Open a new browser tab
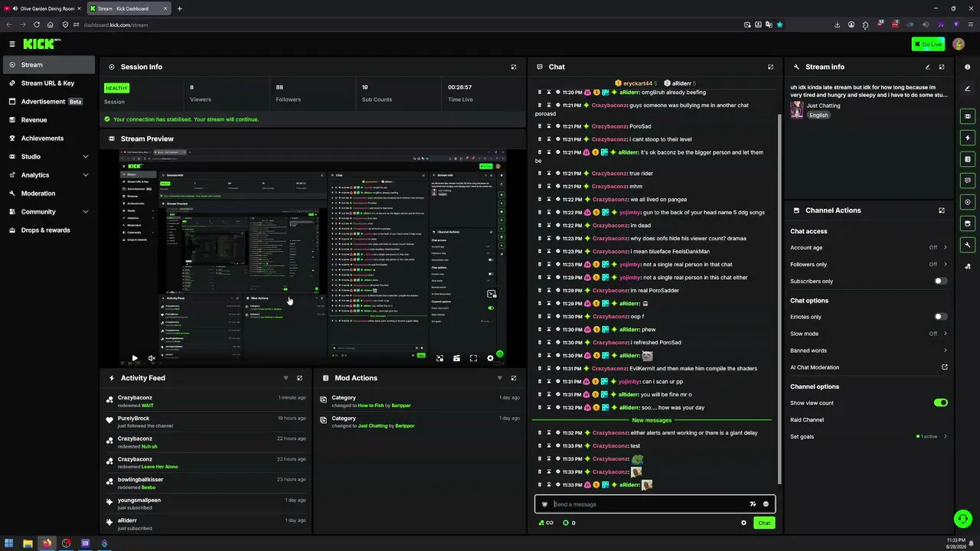The image size is (980, 551). coord(180,8)
